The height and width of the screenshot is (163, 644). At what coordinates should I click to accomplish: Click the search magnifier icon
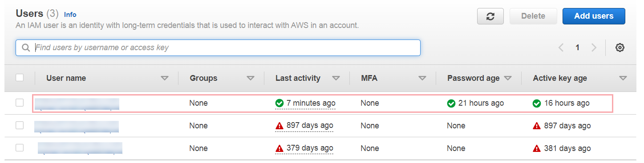[x=26, y=48]
